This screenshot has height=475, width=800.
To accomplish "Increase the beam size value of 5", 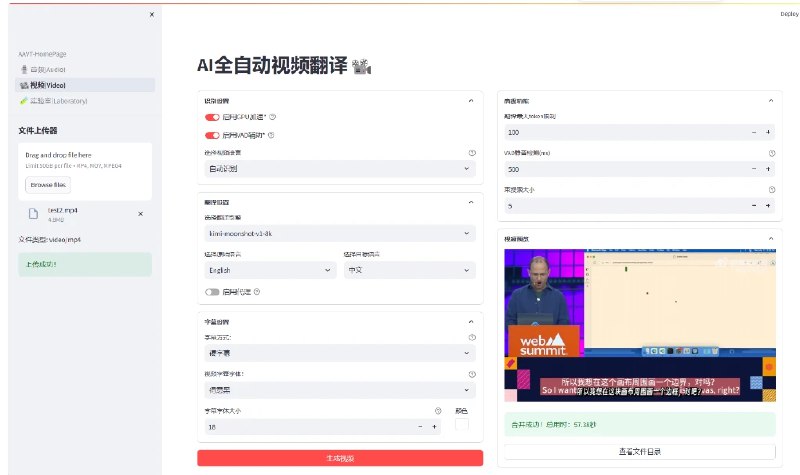I will [x=768, y=206].
